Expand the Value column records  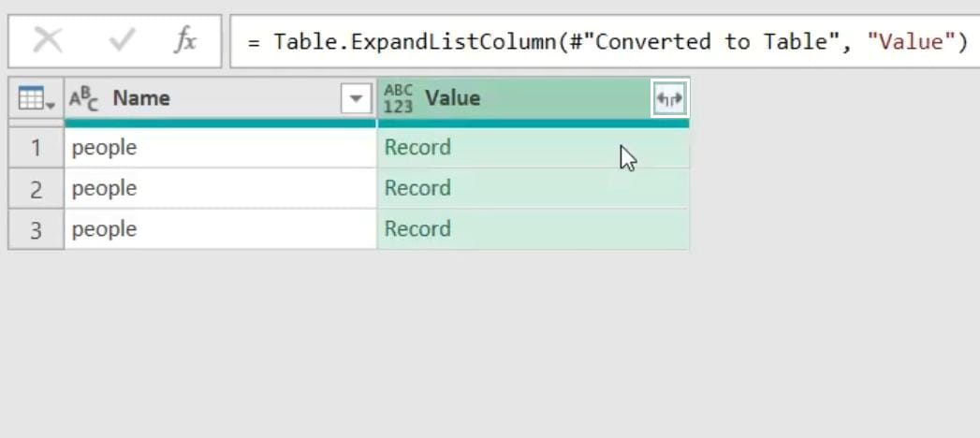[669, 98]
